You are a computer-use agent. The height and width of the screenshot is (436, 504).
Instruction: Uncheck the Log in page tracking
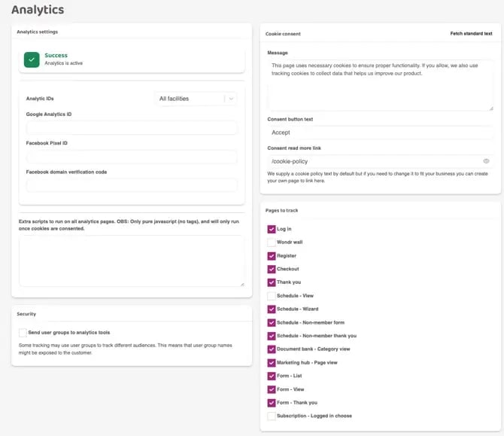272,229
